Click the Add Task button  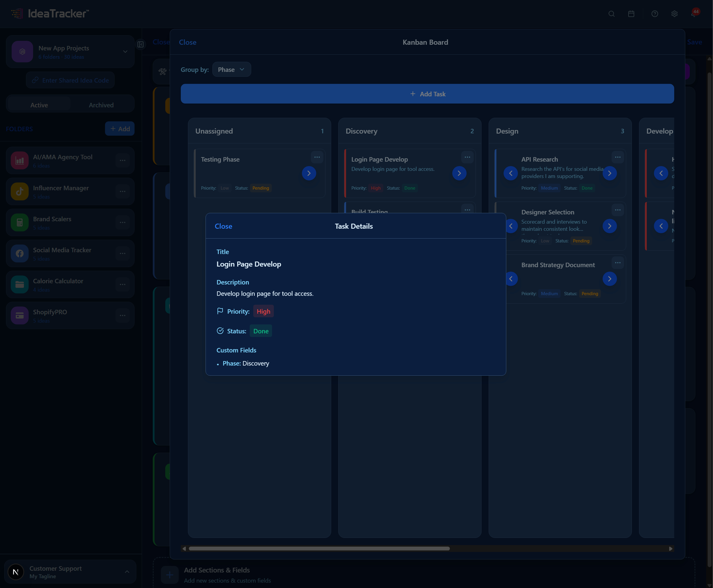[427, 94]
